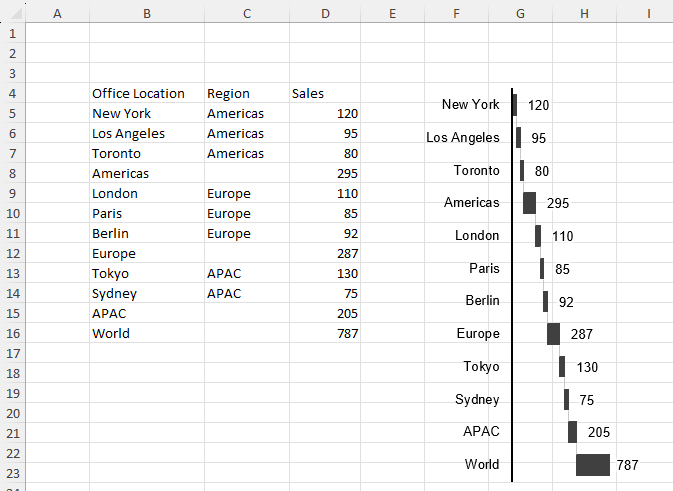Select row 16 header
The image size is (673, 491).
point(12,333)
